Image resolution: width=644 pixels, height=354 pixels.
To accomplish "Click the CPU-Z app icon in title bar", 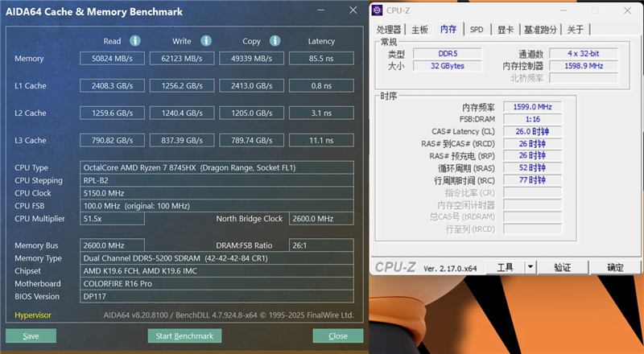I will point(377,10).
